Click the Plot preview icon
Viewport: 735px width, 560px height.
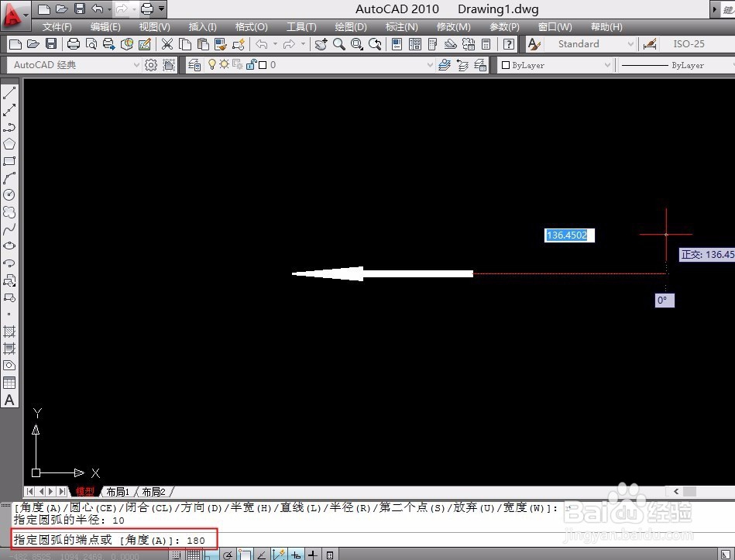point(91,44)
